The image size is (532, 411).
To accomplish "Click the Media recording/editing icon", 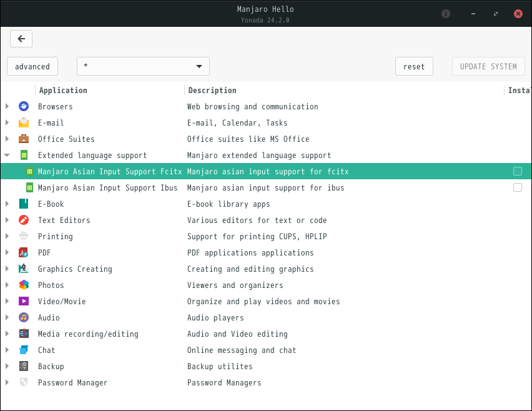I will point(24,334).
